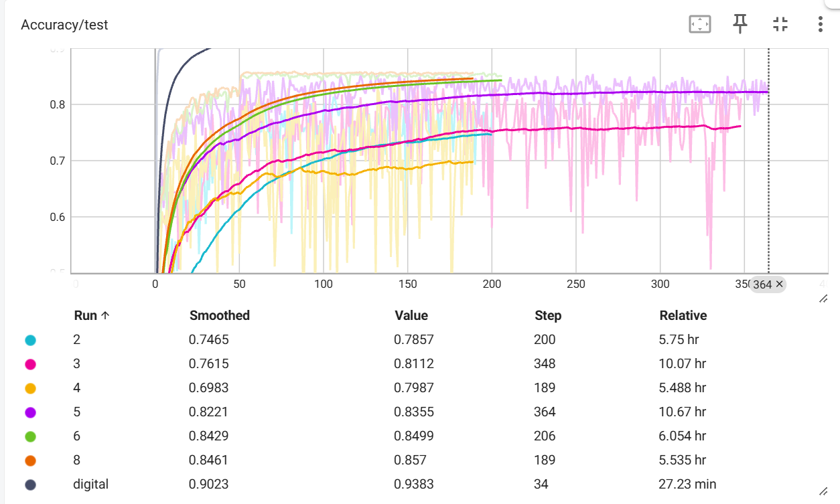Click the green color dot for run 6
Screen dimensions: 840x504
30,436
